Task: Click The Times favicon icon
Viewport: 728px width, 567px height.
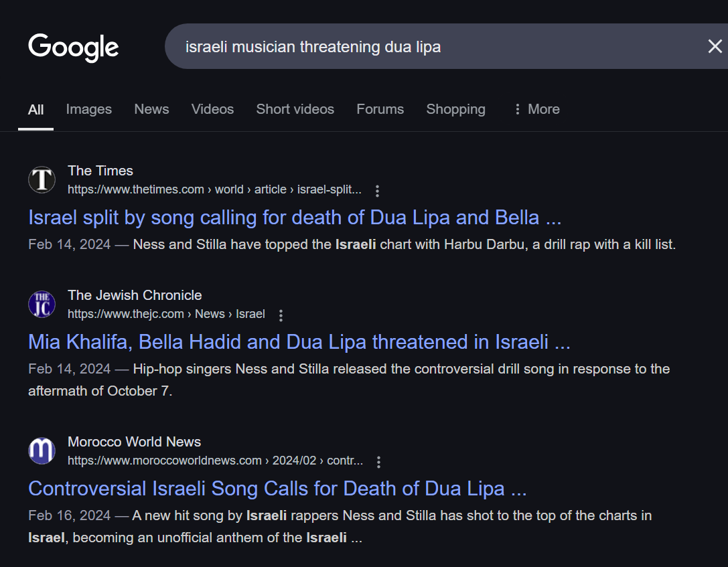Action: [x=42, y=179]
